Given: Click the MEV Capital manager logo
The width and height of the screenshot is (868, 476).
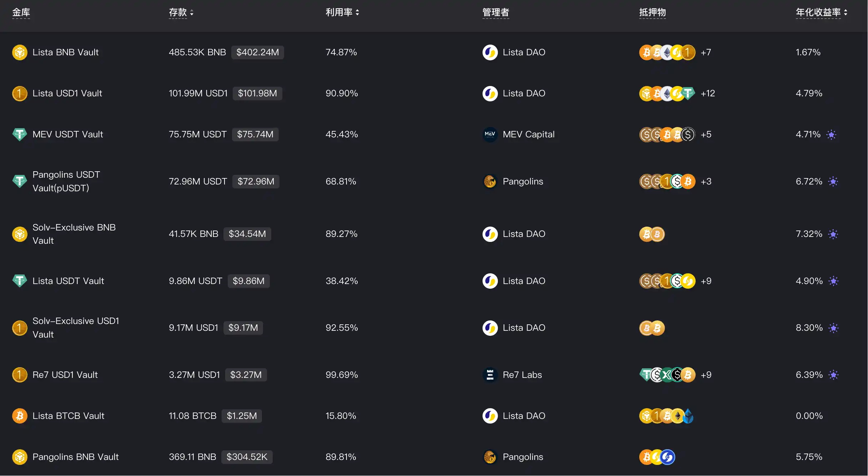Looking at the screenshot, I should (490, 135).
